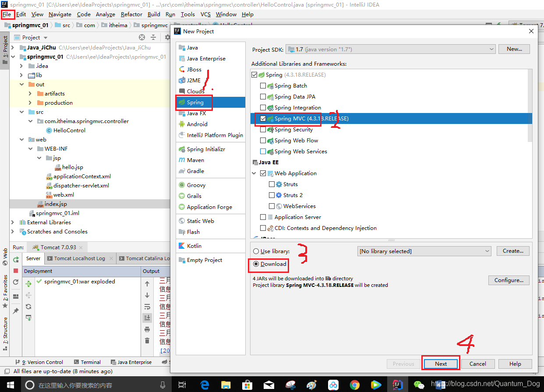Check the Spring Security checkbox
This screenshot has width=544, height=392.
(263, 130)
